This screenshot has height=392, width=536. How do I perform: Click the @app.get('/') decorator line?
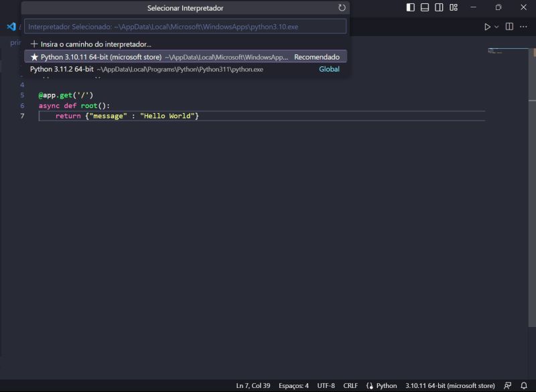click(66, 95)
